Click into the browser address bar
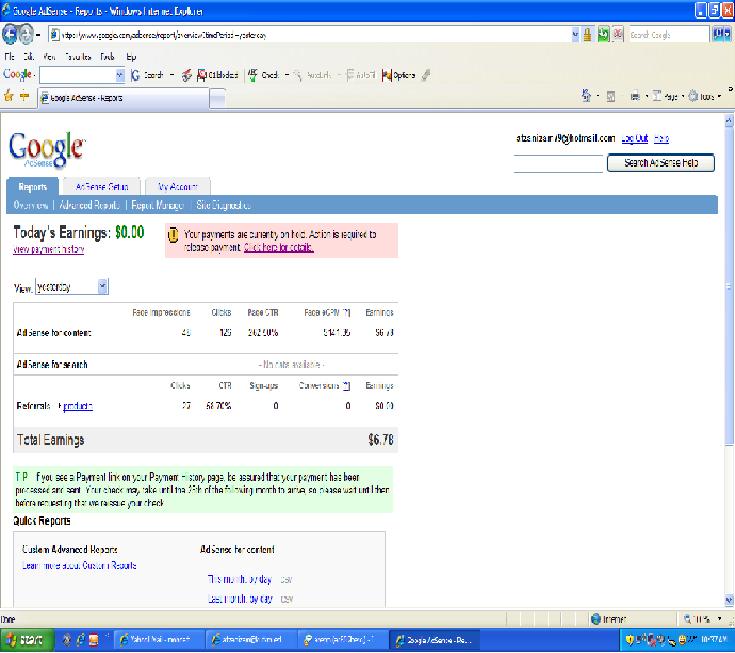735x653 pixels. (x=309, y=35)
